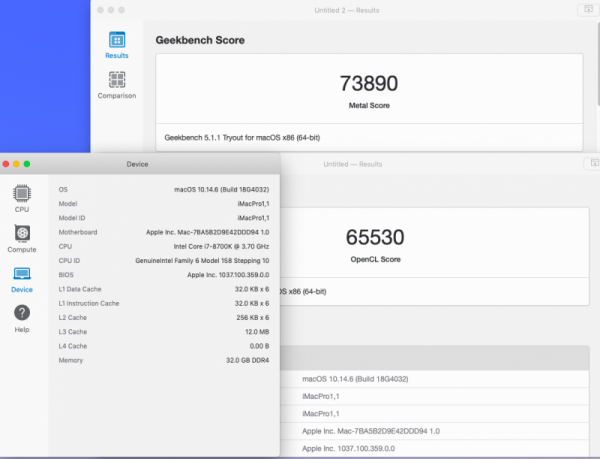Click the share icon in Untitled 2 title bar
Screen dimensions: 600x459
click(588, 10)
